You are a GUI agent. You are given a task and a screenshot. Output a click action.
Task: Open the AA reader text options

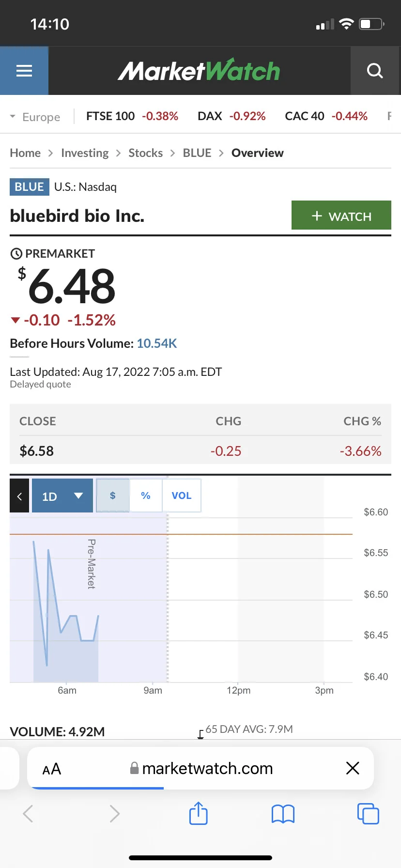pos(52,769)
